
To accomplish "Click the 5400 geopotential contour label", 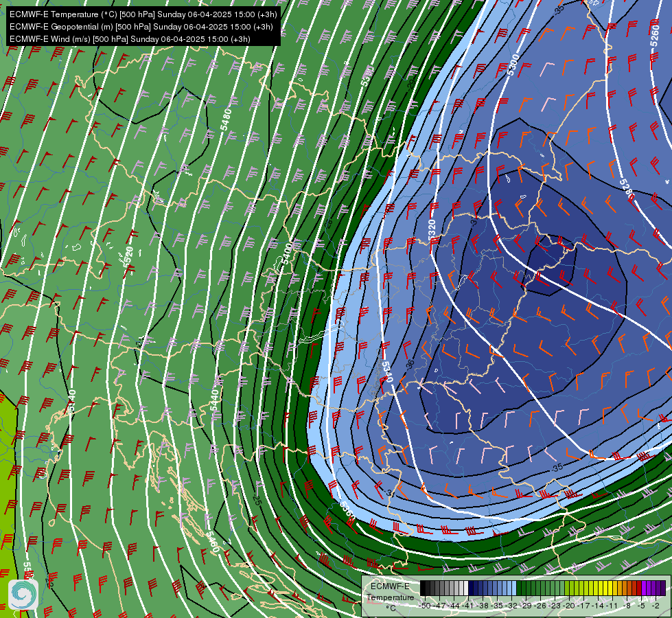I will click(287, 253).
